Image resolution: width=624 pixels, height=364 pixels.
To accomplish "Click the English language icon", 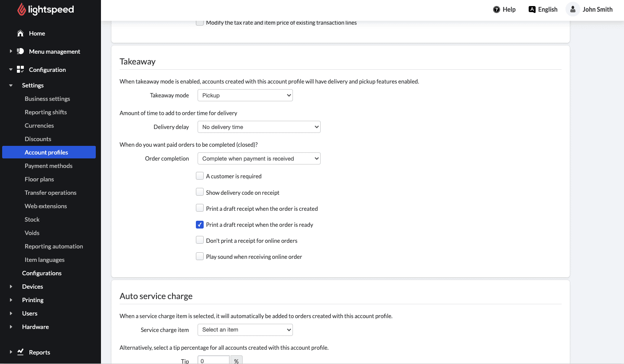I will pyautogui.click(x=532, y=10).
